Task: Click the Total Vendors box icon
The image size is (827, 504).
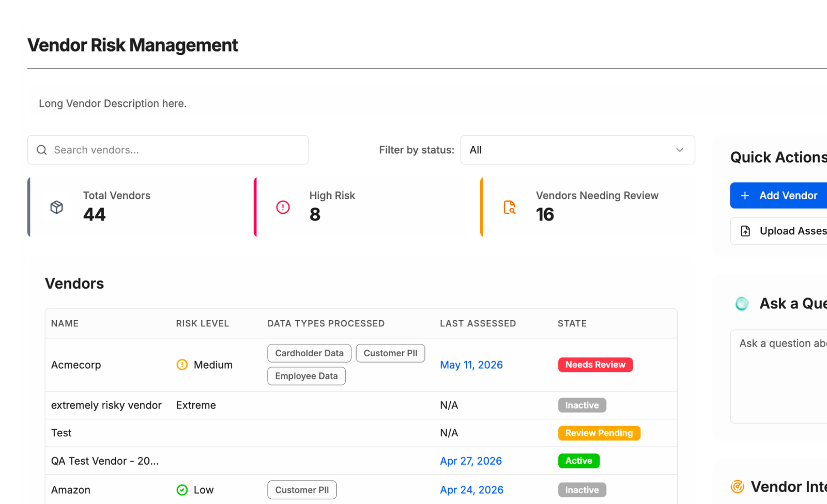Action: (57, 207)
